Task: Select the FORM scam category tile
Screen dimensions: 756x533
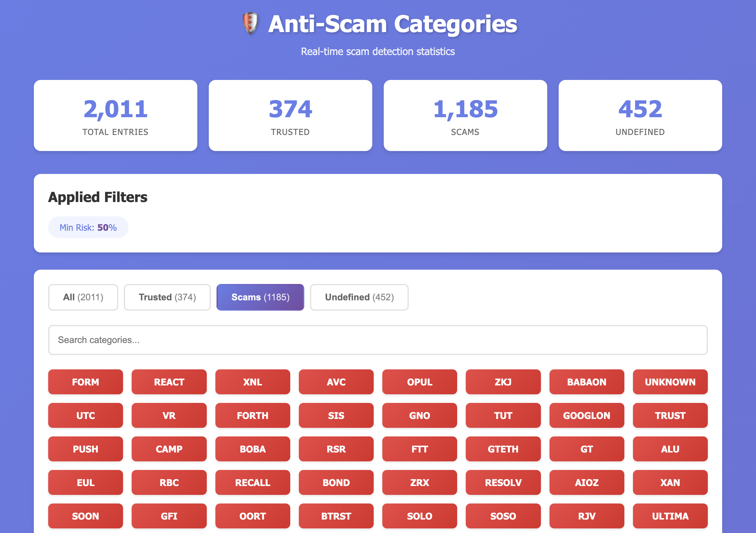Action: coord(85,382)
